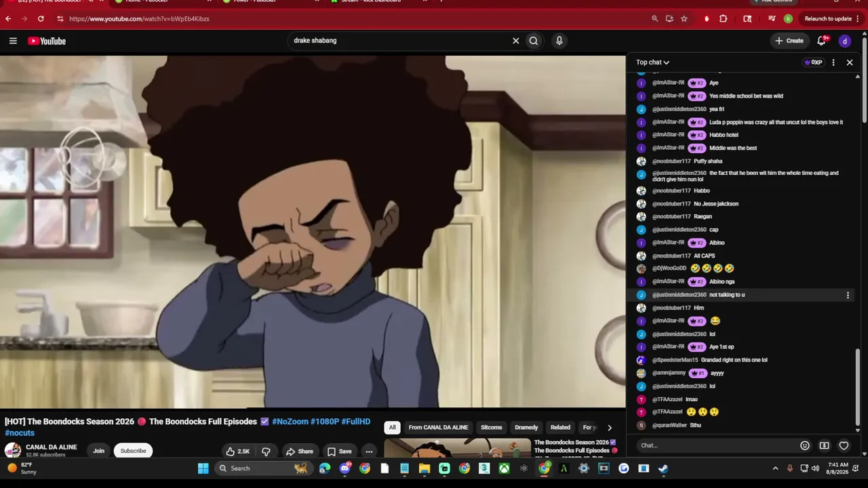Focus the Windows taskbar Search box
Screen dimensions: 868x488
264,468
